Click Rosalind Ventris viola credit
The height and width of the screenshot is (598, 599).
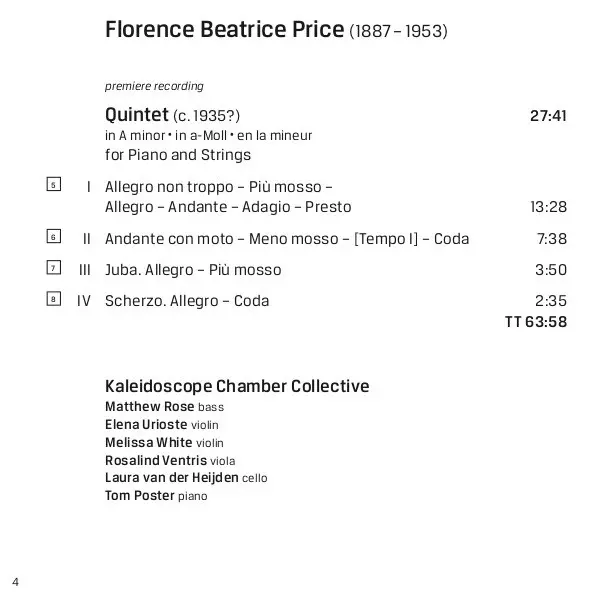170,460
